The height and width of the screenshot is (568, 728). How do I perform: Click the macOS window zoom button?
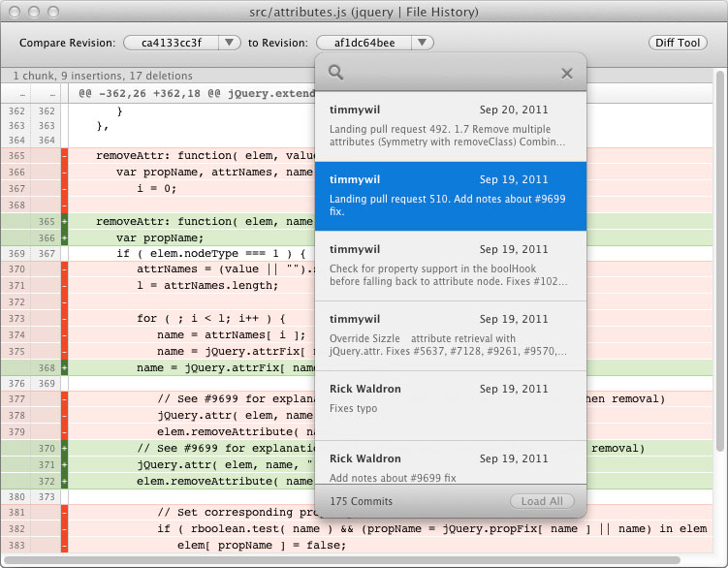(x=53, y=12)
